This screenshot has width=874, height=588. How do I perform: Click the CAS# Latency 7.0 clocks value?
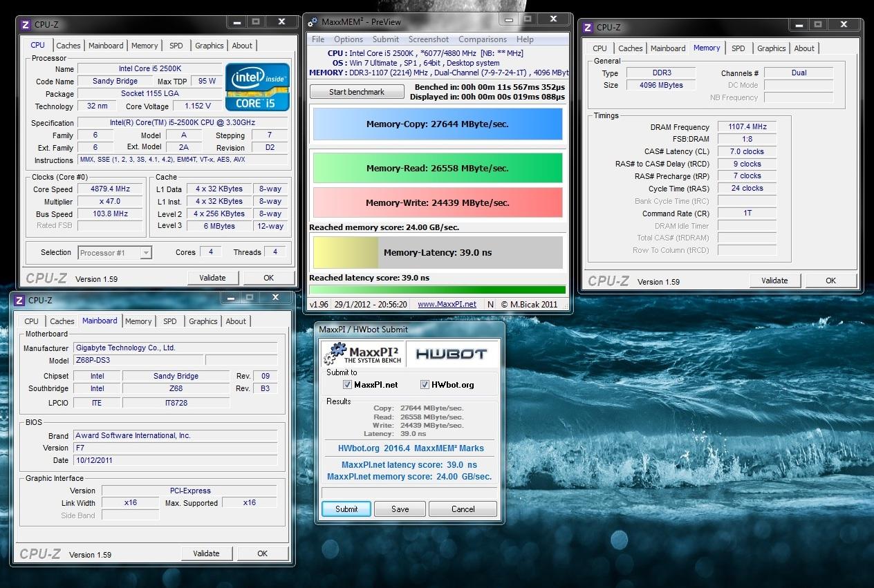click(747, 151)
